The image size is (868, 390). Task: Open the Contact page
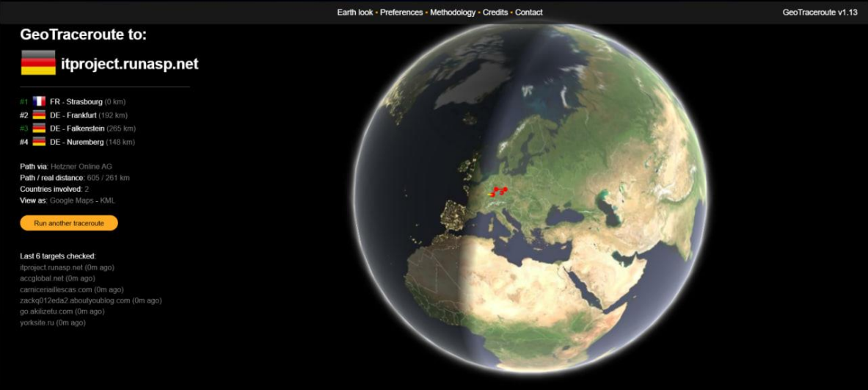point(529,12)
